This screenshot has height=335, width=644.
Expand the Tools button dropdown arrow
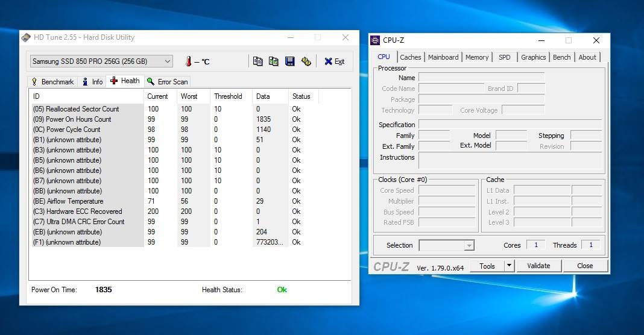[509, 266]
